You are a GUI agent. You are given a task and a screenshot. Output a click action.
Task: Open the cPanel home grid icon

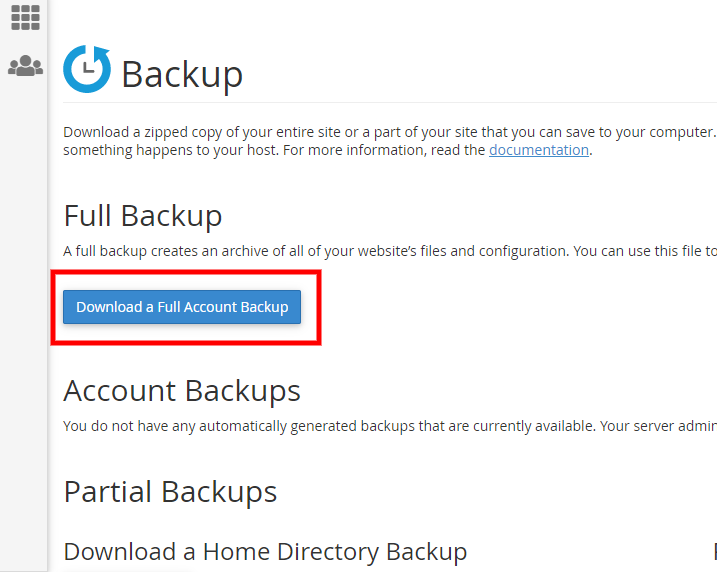pyautogui.click(x=25, y=17)
